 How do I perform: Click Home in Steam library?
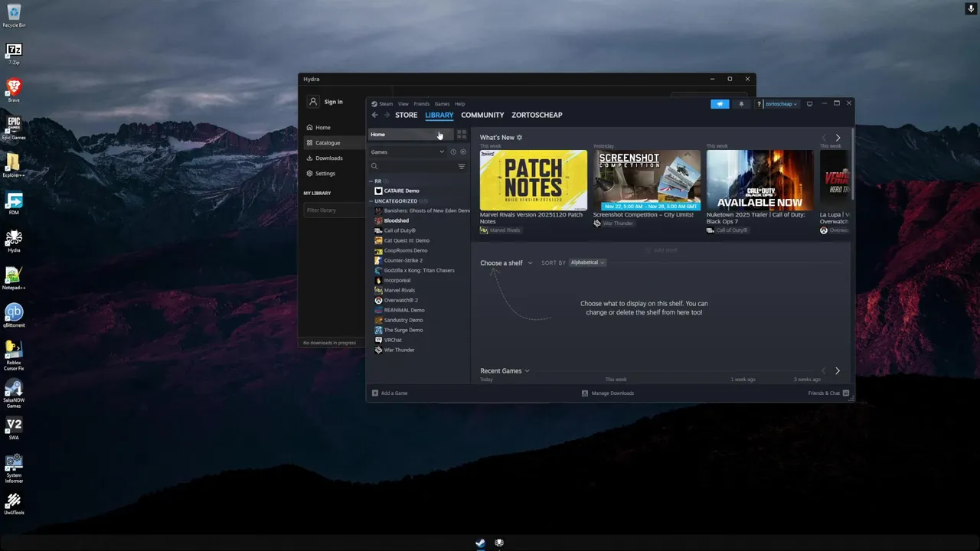pyautogui.click(x=411, y=135)
